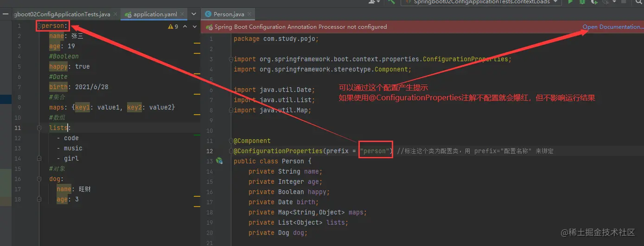The height and width of the screenshot is (246, 644).
Task: Hide the left tool window panel
Action: click(x=5, y=14)
